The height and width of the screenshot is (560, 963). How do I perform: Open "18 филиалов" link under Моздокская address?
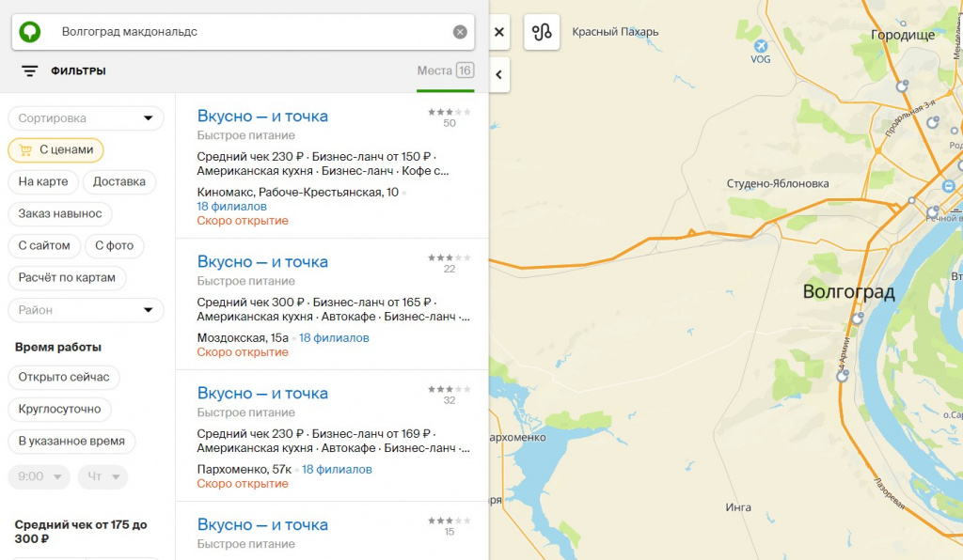(x=334, y=338)
